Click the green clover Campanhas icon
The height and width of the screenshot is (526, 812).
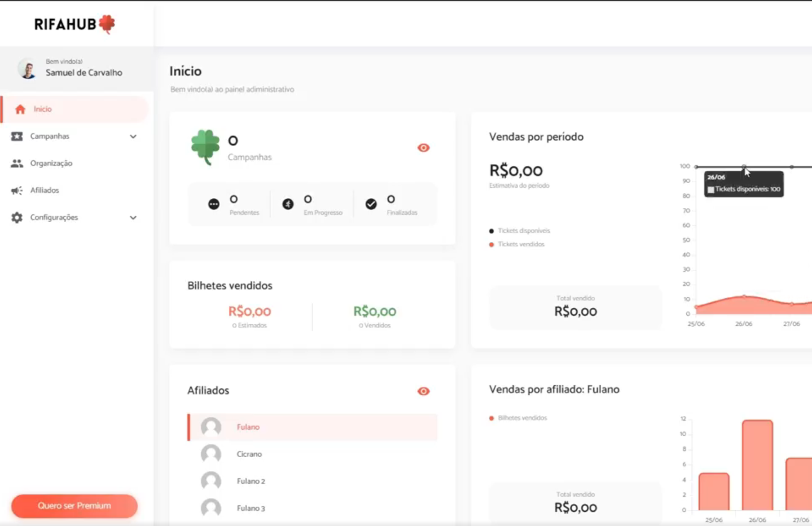tap(205, 147)
